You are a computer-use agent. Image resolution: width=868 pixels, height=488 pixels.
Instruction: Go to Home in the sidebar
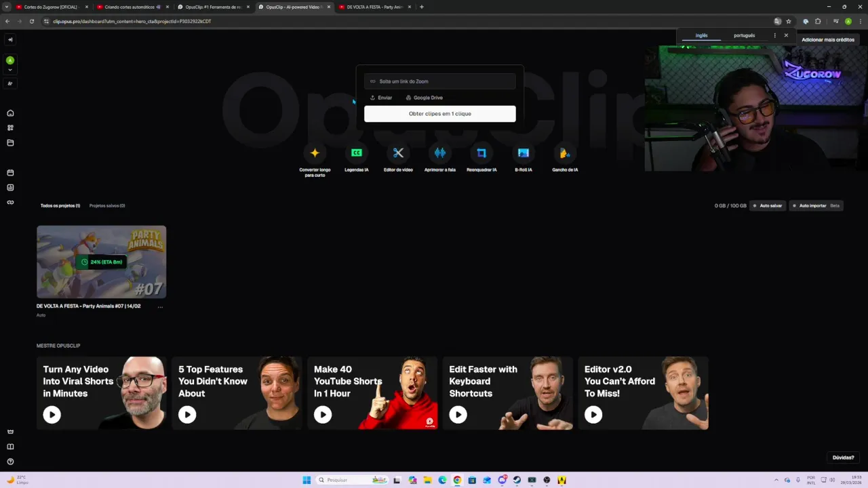[x=10, y=113]
